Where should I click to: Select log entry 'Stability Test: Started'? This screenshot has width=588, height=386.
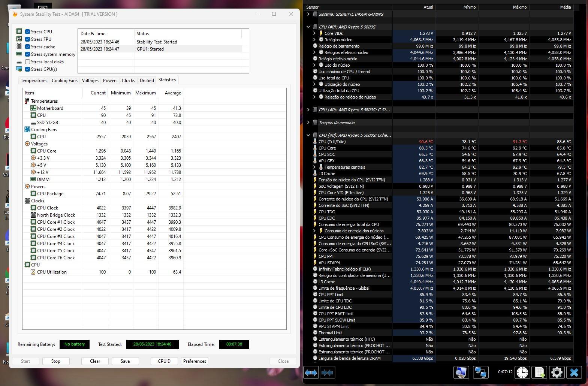160,42
